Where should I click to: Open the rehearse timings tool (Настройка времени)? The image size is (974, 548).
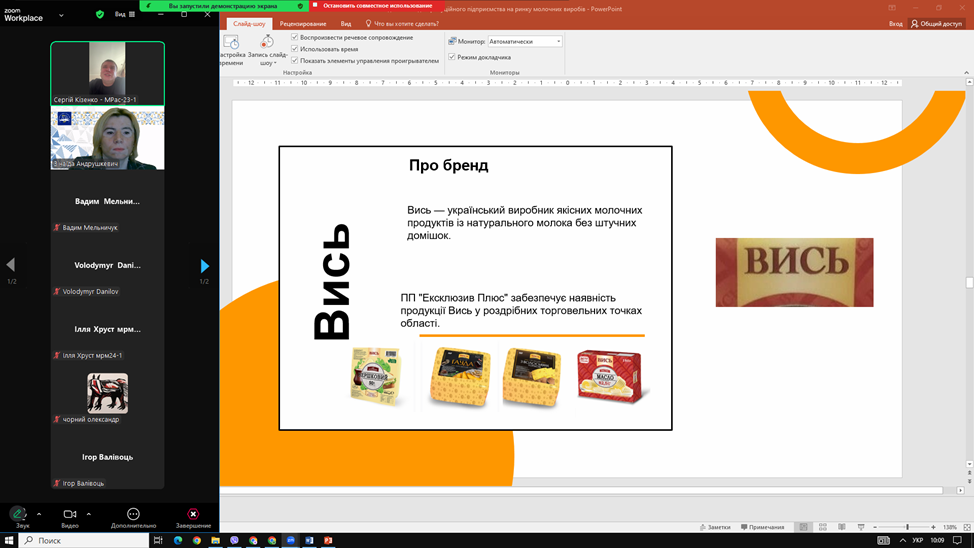click(x=231, y=50)
